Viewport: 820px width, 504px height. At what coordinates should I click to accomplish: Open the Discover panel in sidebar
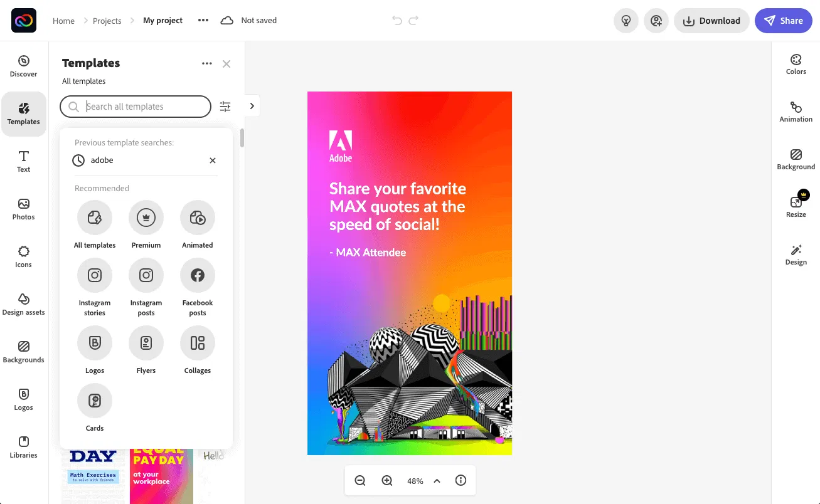pos(24,66)
